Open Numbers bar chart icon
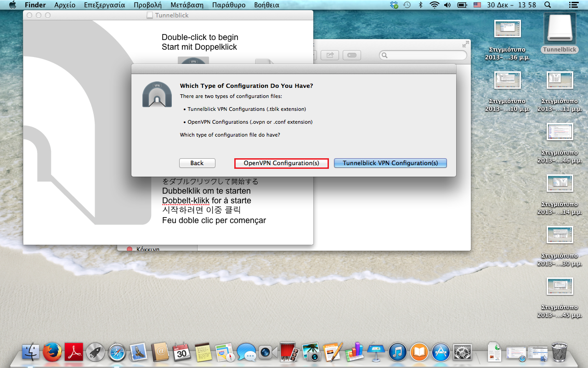The height and width of the screenshot is (368, 588). point(354,353)
